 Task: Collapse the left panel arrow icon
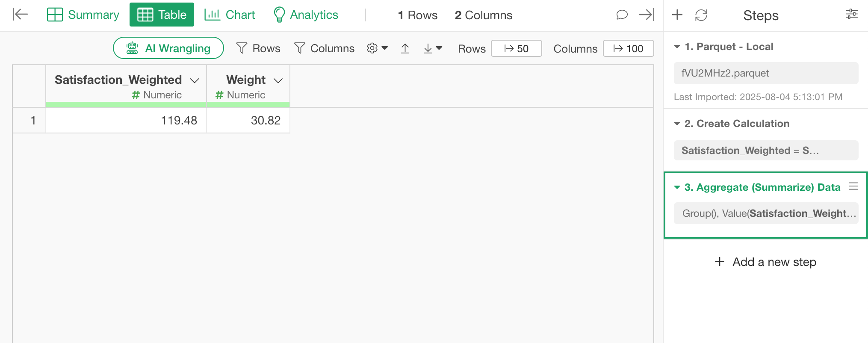(x=20, y=15)
